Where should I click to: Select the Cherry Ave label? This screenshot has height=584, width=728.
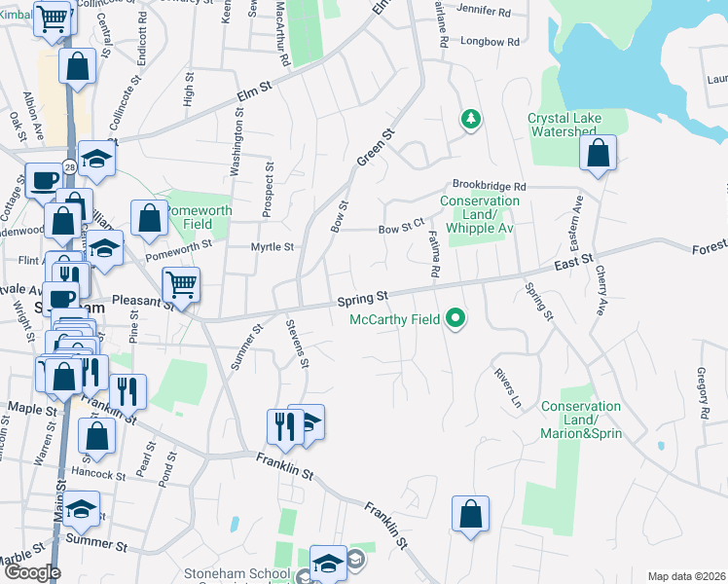coord(601,291)
